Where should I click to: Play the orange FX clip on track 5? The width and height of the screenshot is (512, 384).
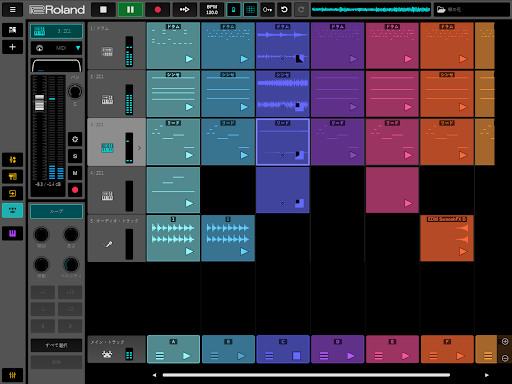(463, 251)
